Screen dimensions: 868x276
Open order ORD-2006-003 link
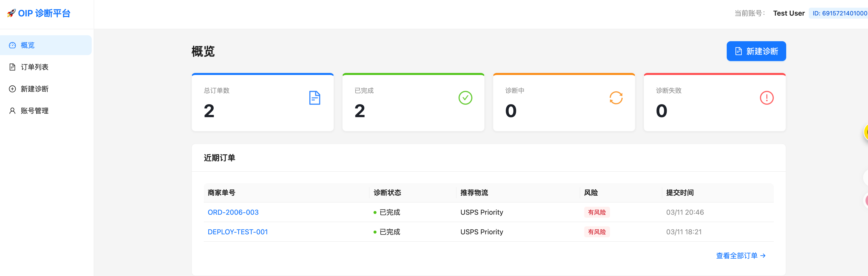click(233, 212)
